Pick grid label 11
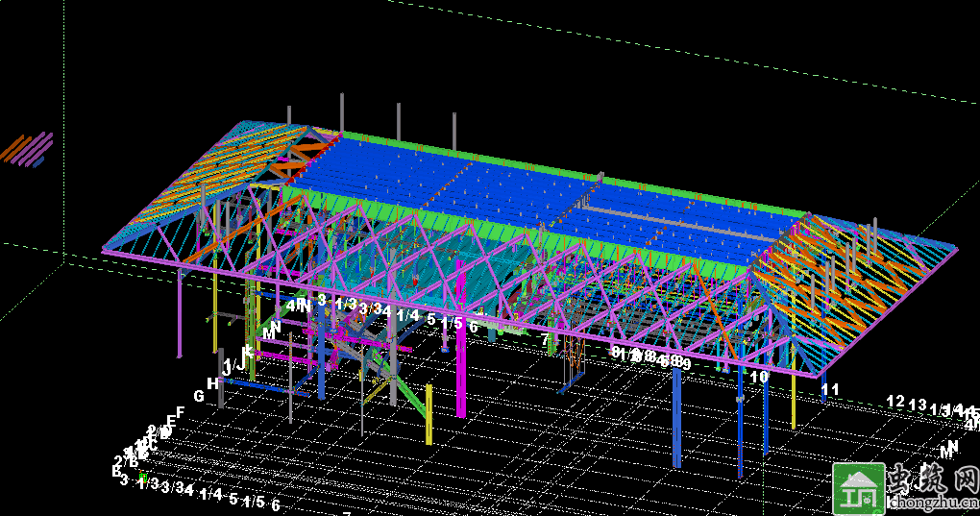Image resolution: width=980 pixels, height=516 pixels. pos(831,389)
